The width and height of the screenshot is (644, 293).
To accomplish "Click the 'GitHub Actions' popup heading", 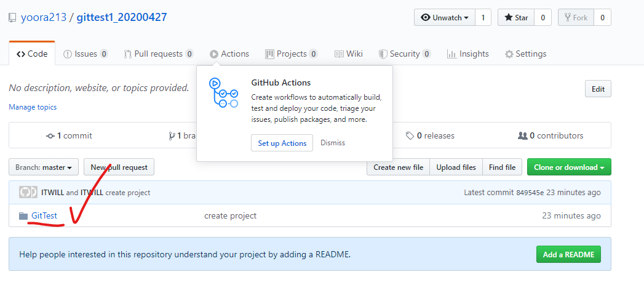I will 281,82.
